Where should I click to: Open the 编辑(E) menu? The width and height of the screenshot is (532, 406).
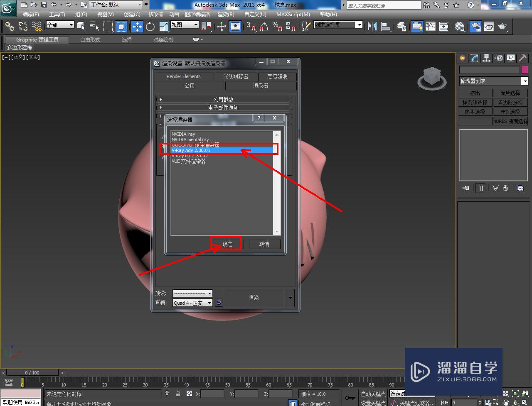pos(31,14)
